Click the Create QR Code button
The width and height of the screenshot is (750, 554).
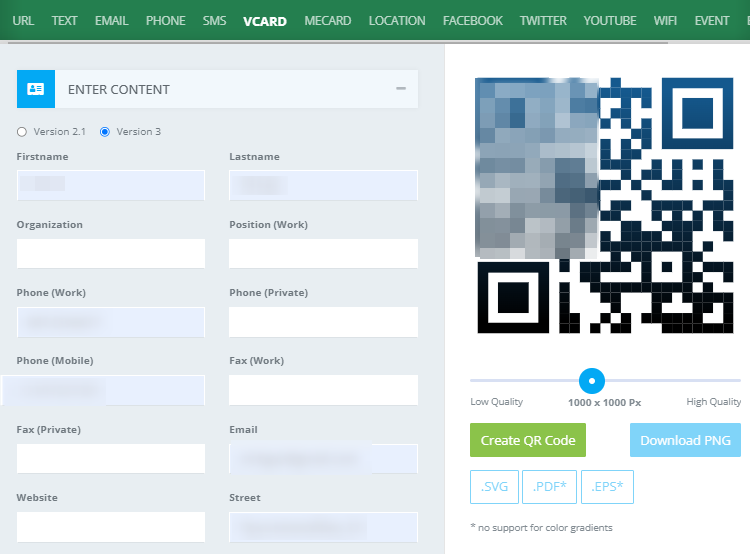click(x=528, y=440)
